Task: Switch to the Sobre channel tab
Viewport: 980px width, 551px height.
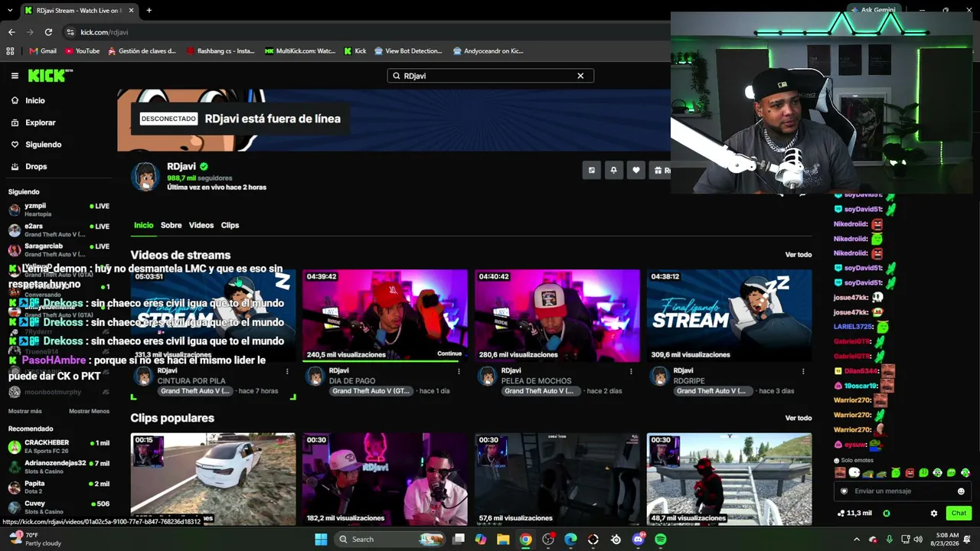Action: point(171,225)
